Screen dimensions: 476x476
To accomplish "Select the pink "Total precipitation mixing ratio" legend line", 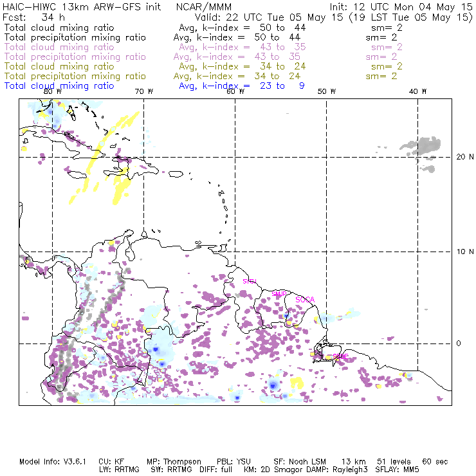I will coord(75,57).
